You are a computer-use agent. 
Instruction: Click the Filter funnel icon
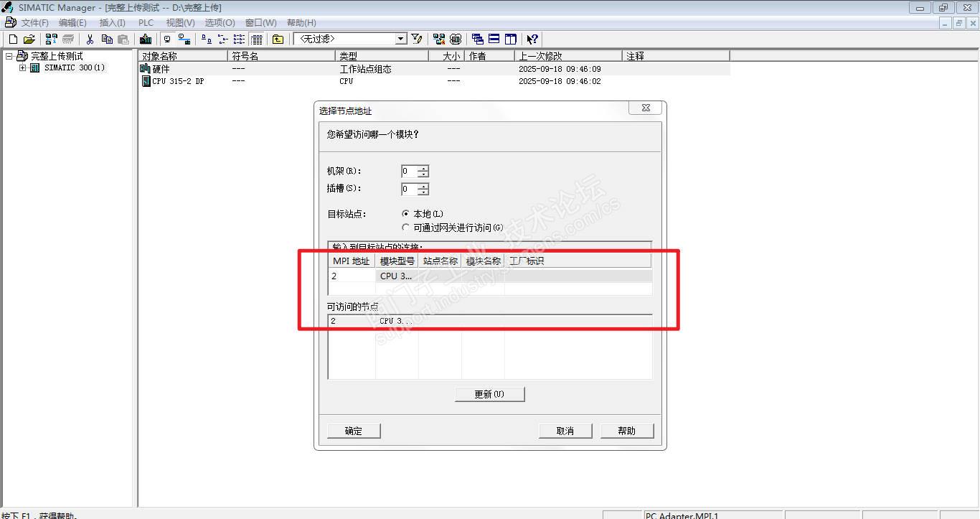(x=417, y=39)
